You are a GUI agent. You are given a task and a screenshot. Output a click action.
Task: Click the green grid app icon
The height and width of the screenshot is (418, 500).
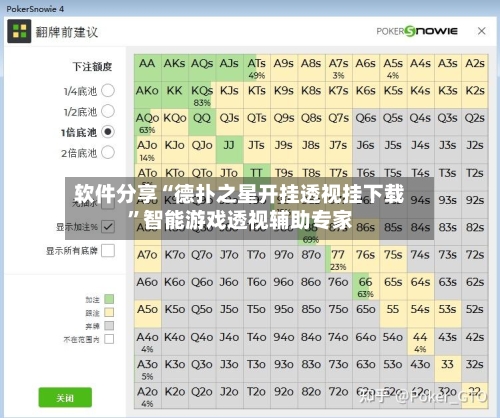(19, 31)
